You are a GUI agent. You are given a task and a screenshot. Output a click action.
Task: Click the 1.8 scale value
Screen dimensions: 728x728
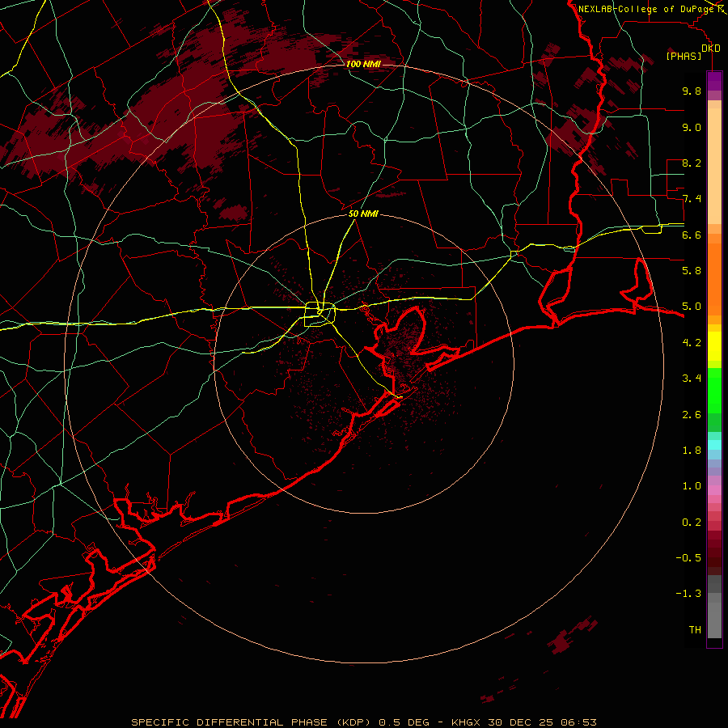[x=692, y=451]
